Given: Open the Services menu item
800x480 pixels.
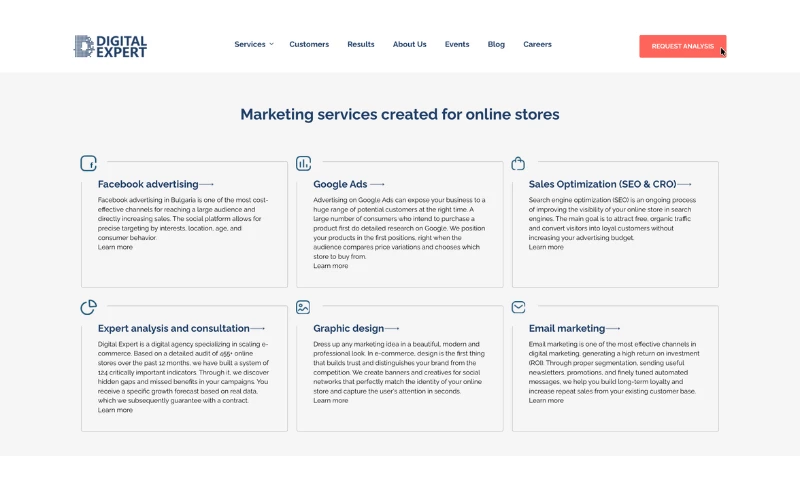Looking at the screenshot, I should (250, 44).
